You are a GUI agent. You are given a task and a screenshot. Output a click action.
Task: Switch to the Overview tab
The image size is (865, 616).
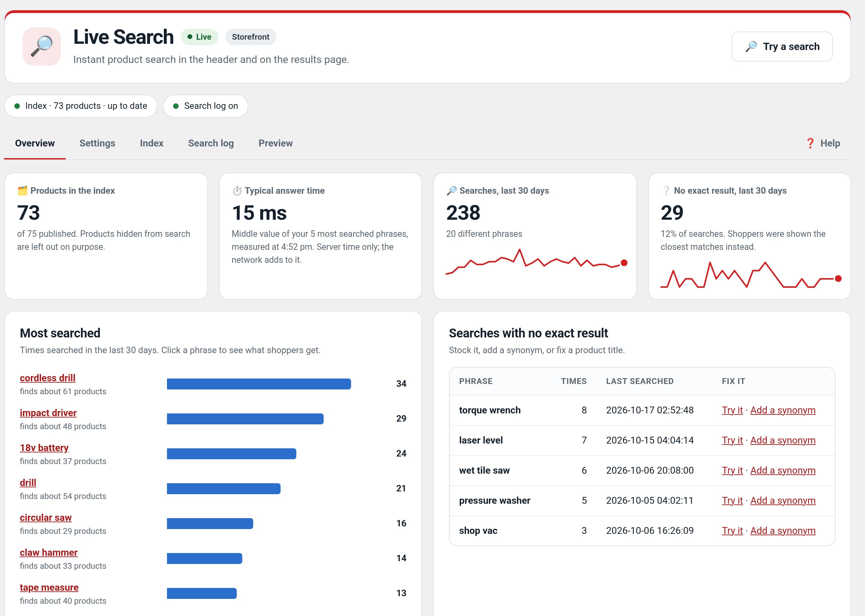click(35, 143)
